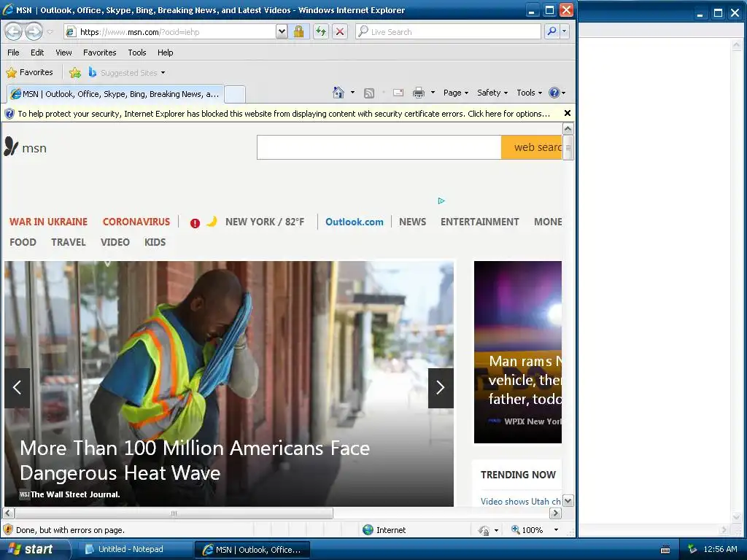Open the Favorites menu
The width and height of the screenshot is (747, 560).
(99, 52)
